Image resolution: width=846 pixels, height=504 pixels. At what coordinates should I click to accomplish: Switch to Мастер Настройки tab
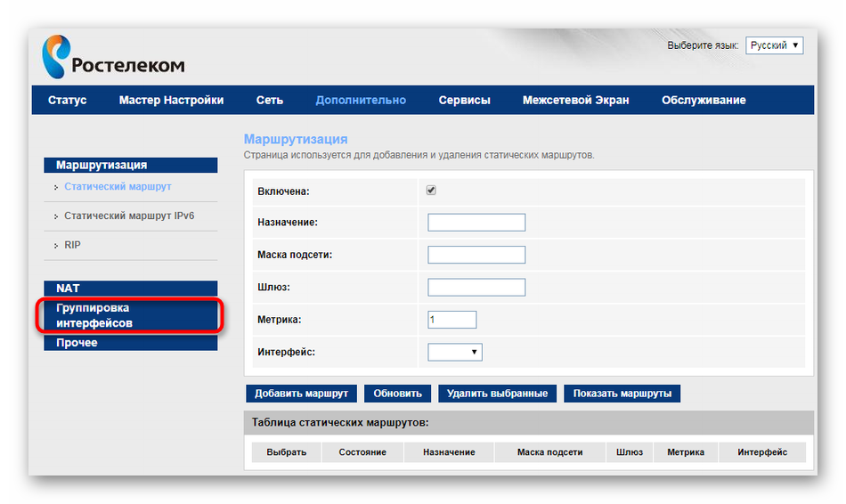coord(171,100)
